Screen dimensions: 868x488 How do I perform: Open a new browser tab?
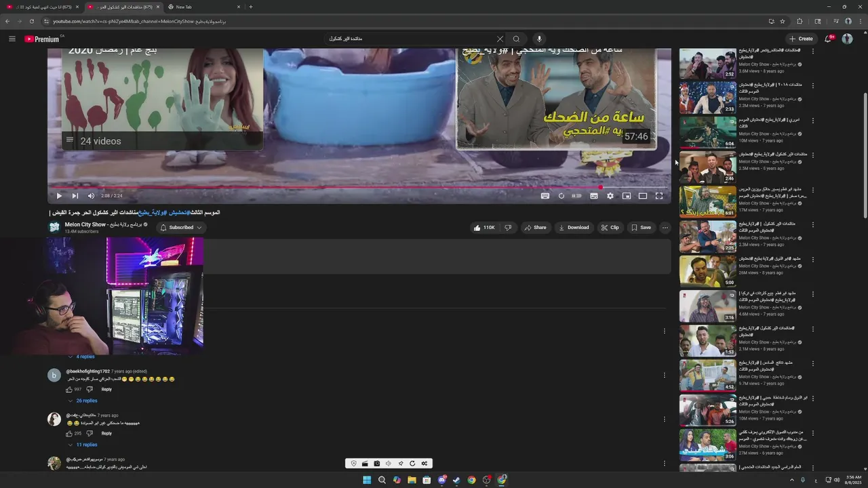click(251, 7)
